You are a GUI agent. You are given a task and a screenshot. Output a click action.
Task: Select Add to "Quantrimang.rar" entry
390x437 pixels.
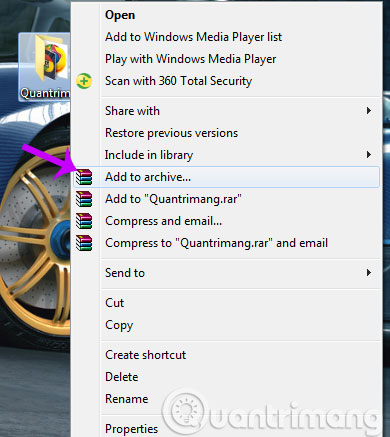tap(227, 199)
